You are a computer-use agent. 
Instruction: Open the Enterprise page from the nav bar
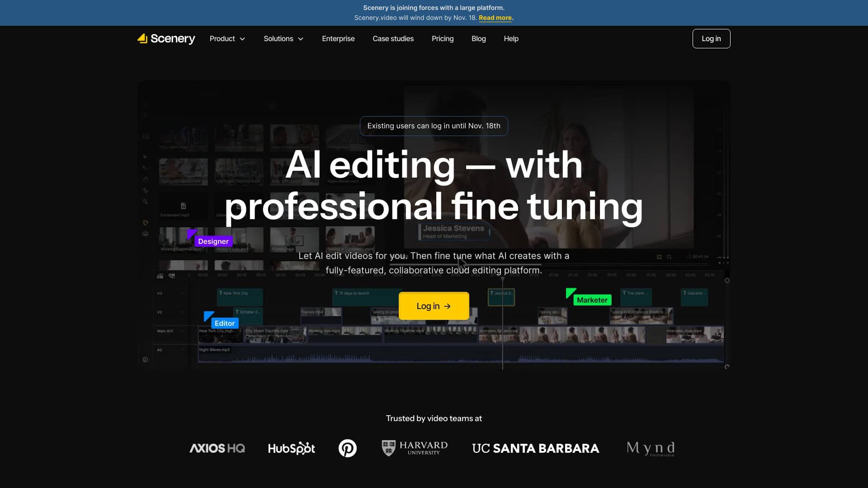338,38
